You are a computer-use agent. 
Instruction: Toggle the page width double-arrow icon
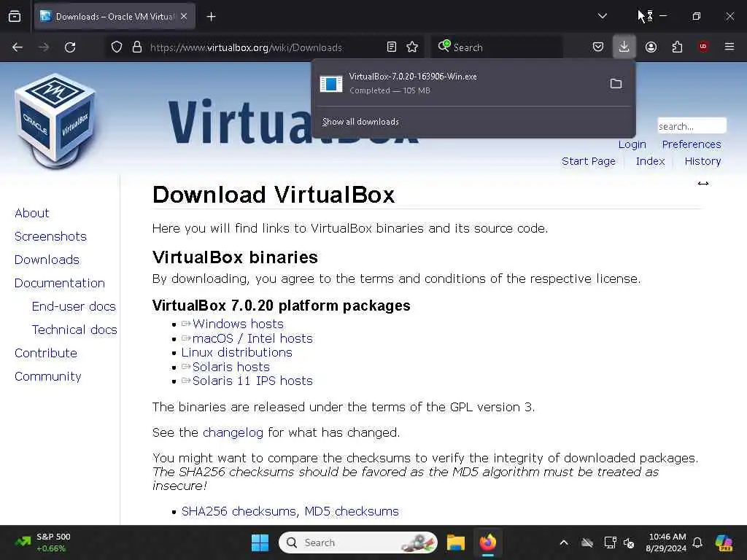coord(703,183)
